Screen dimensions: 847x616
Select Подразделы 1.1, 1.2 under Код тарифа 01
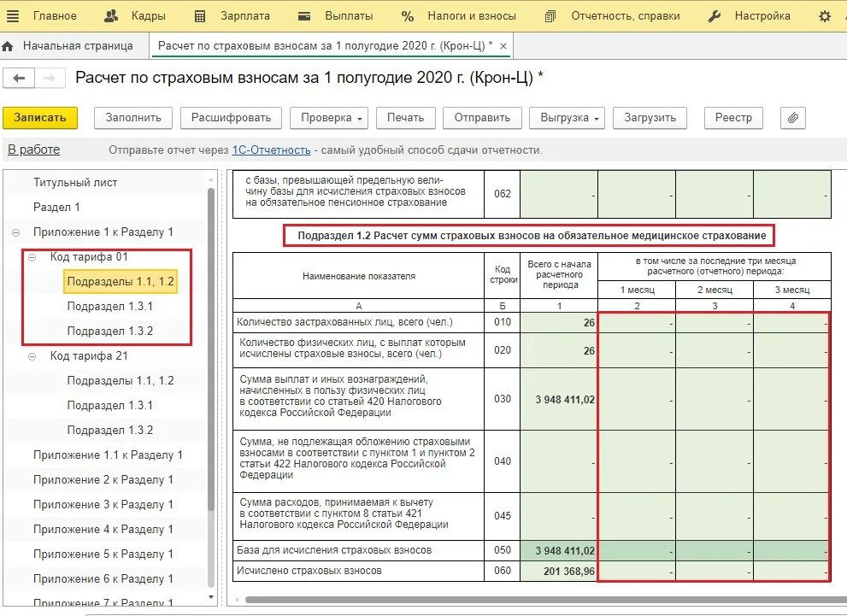[x=121, y=282]
